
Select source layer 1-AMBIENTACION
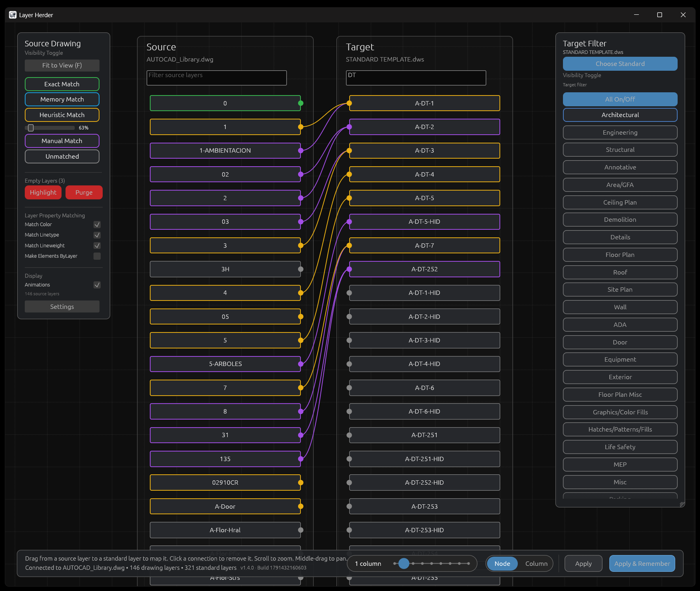tap(225, 151)
